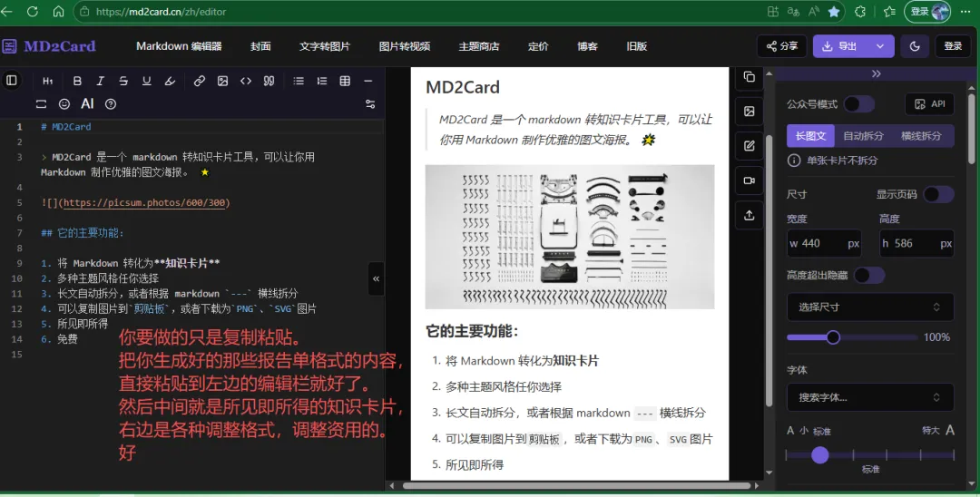
Task: Adjust the font size slider handle
Action: [x=820, y=455]
